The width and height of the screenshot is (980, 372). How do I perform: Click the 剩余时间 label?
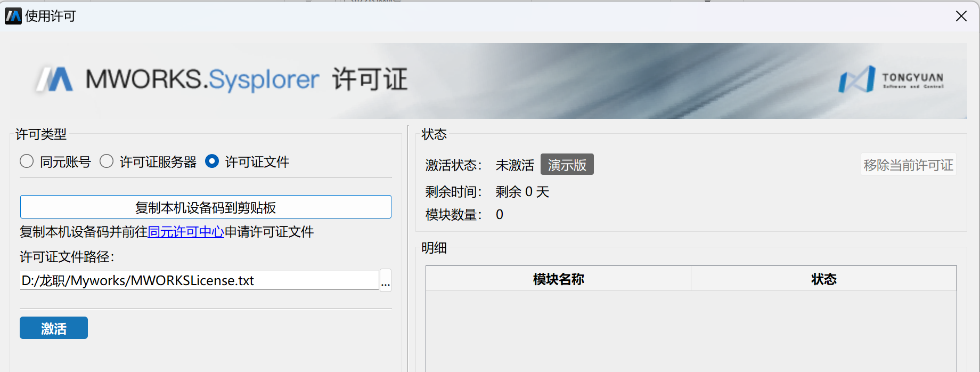(x=454, y=192)
